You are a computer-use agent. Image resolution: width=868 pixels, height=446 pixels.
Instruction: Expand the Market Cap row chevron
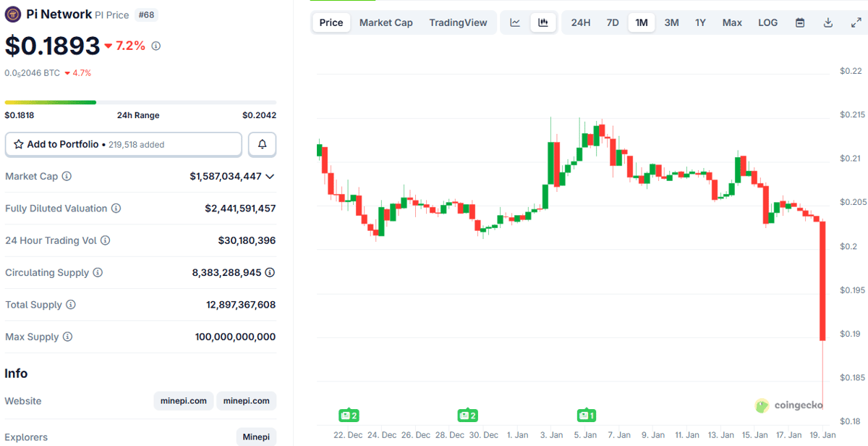(271, 176)
